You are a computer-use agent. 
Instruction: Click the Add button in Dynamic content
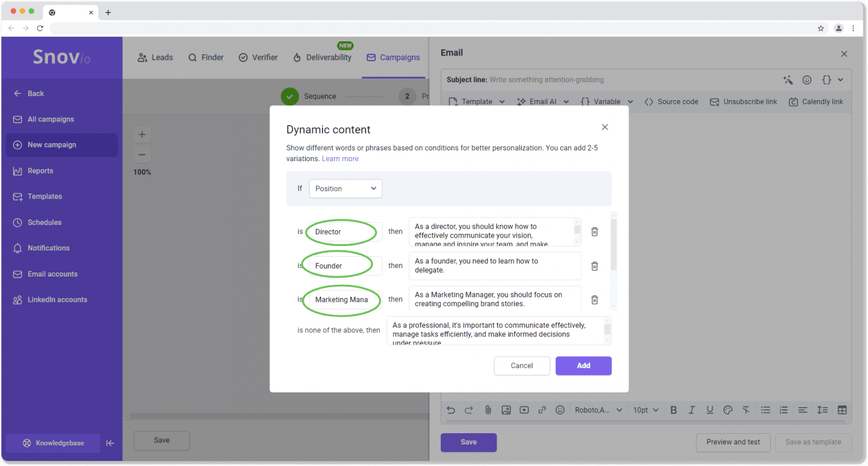tap(583, 366)
